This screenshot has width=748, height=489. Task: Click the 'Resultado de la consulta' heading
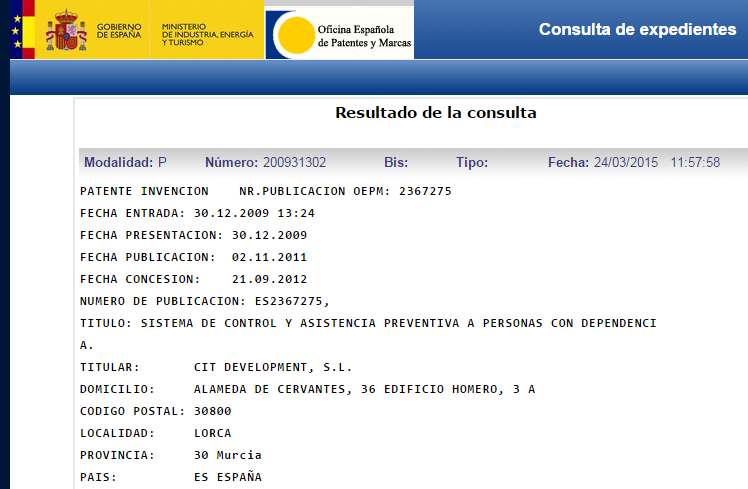[436, 113]
